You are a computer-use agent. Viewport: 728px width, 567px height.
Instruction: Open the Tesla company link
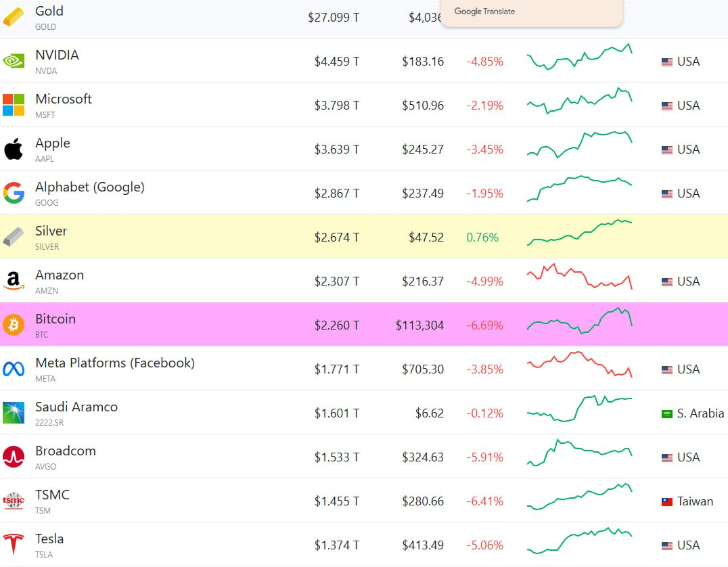[49, 539]
